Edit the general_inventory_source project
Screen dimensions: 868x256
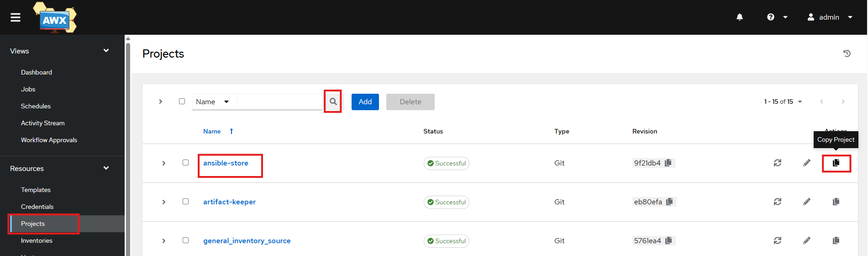click(807, 240)
